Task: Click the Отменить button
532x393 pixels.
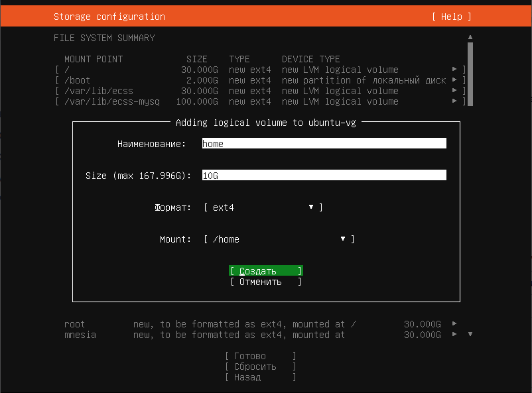Action: [266, 282]
